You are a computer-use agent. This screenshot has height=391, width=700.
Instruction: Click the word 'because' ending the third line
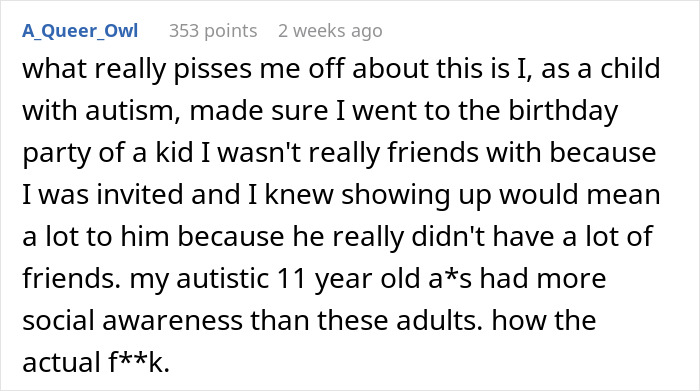pyautogui.click(x=603, y=153)
